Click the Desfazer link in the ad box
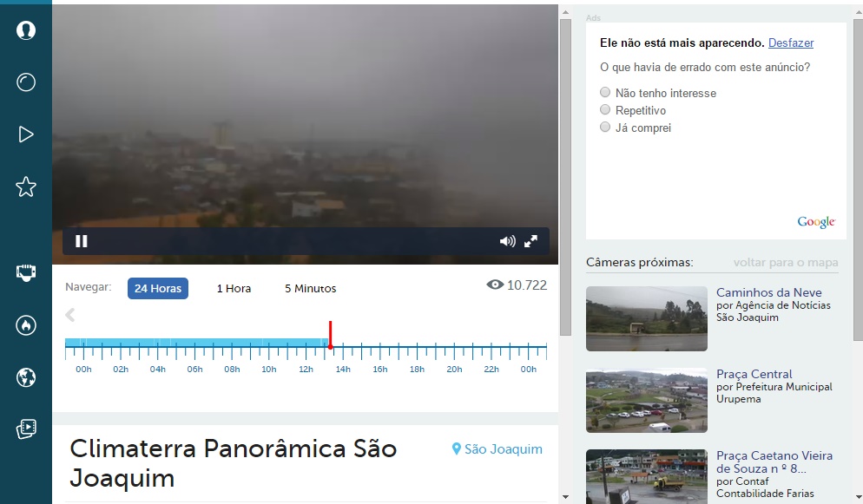863x504 pixels. click(791, 43)
